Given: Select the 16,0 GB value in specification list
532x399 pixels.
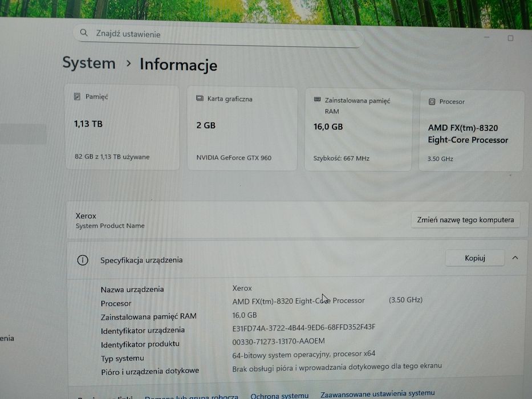Looking at the screenshot, I should pyautogui.click(x=244, y=315).
